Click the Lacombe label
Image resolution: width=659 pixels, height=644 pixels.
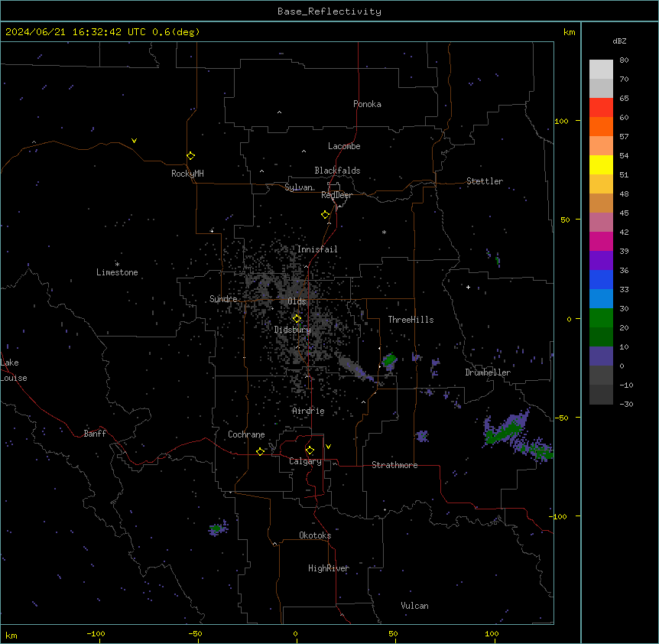tap(344, 146)
